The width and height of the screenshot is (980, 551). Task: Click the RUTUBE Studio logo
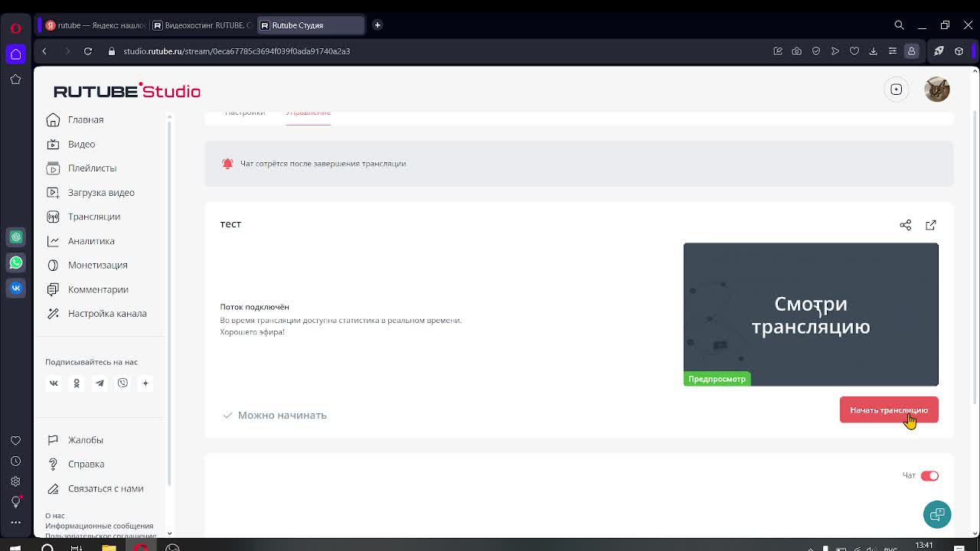coord(127,91)
